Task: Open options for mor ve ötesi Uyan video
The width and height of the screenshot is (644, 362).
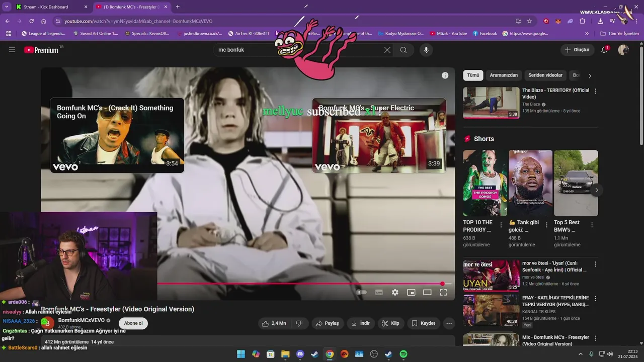Action: (595, 264)
